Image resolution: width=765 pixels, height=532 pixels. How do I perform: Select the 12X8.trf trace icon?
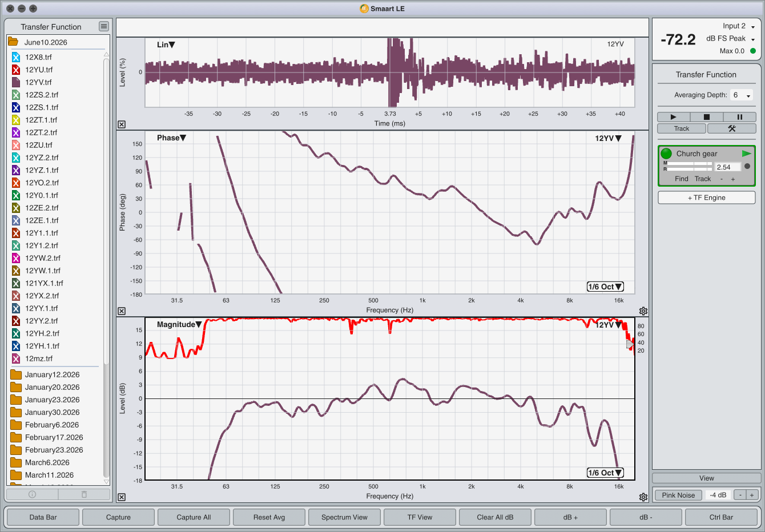coord(16,57)
